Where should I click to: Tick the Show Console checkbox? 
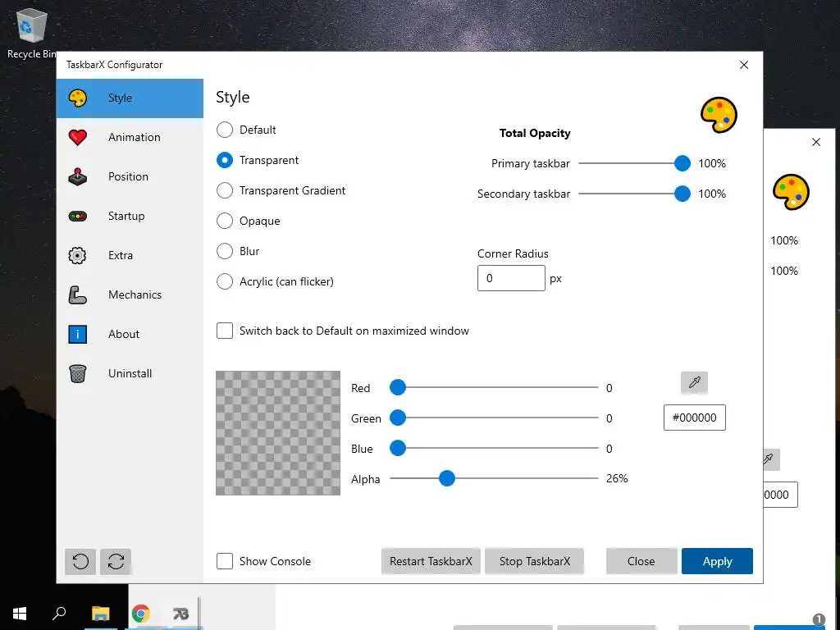[225, 561]
